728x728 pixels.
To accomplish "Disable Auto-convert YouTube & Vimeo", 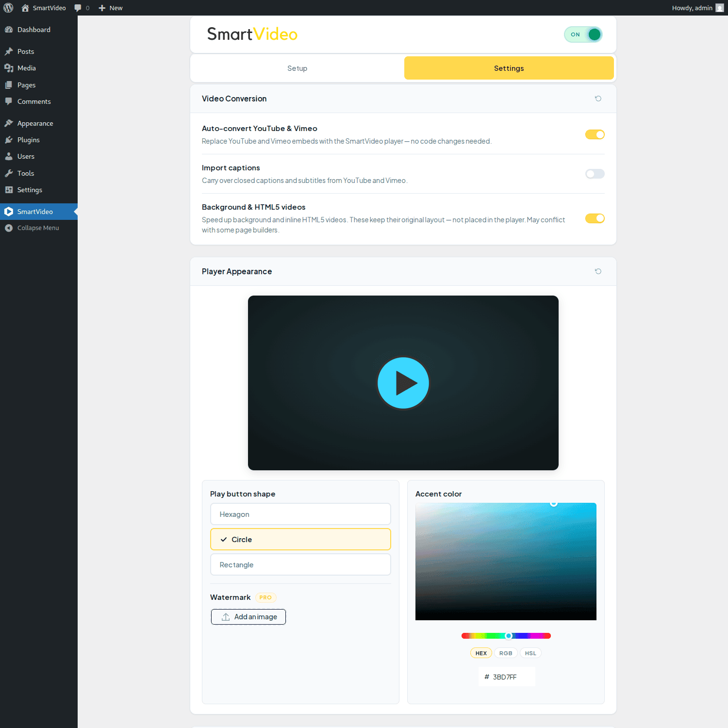I will [595, 134].
